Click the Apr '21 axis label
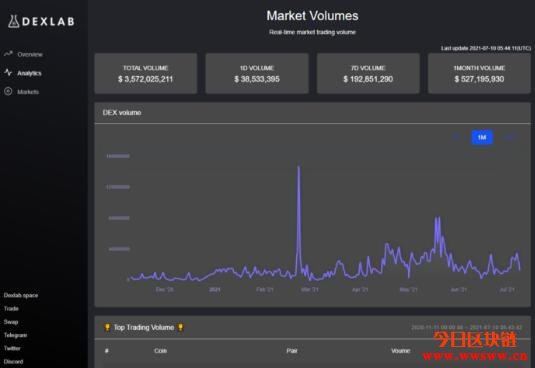The image size is (535, 368). click(x=360, y=290)
